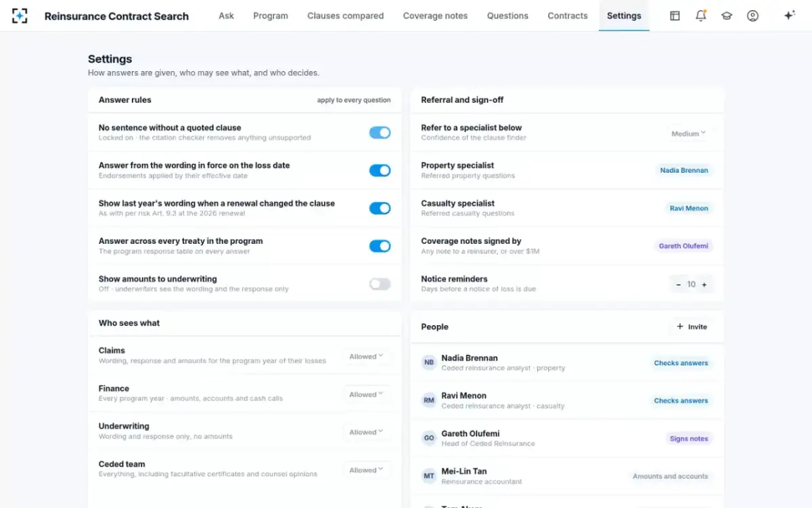Image resolution: width=812 pixels, height=508 pixels.
Task: Click the sparkle assistant icon
Action: [x=789, y=16]
